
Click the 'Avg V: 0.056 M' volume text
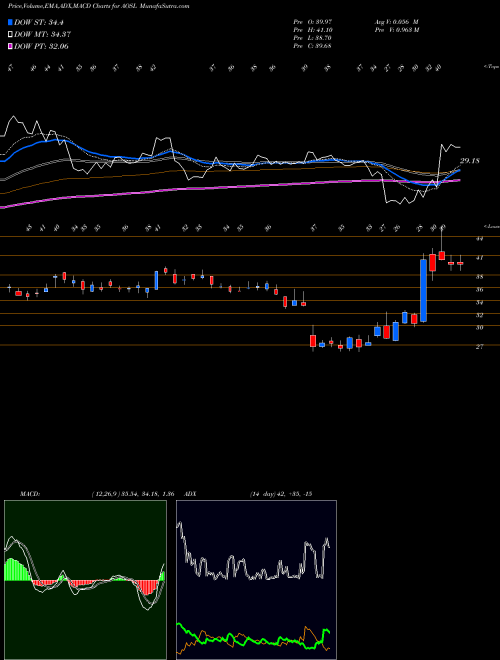tap(396, 21)
